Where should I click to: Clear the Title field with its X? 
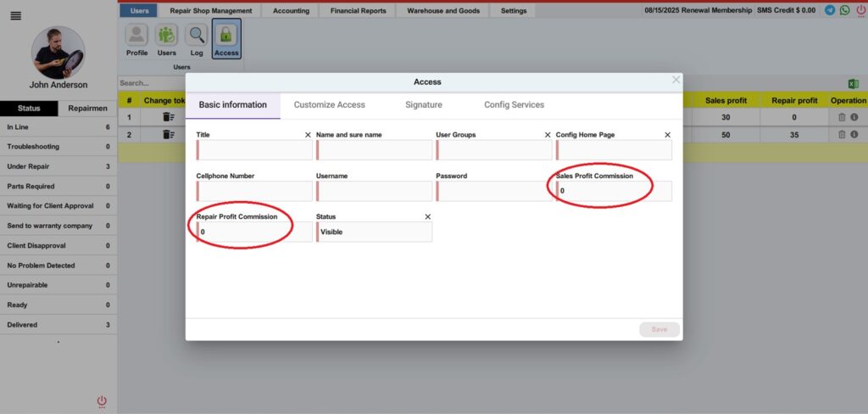tap(308, 135)
